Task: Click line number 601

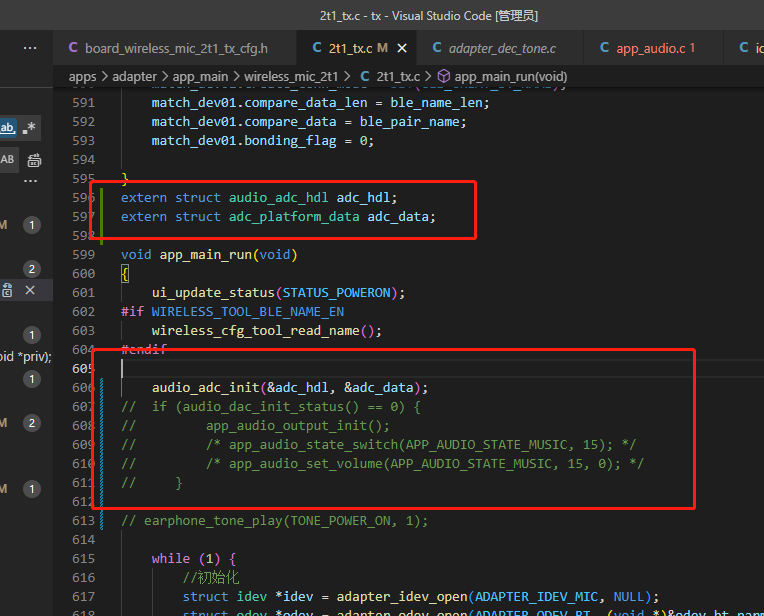Action: [83, 293]
